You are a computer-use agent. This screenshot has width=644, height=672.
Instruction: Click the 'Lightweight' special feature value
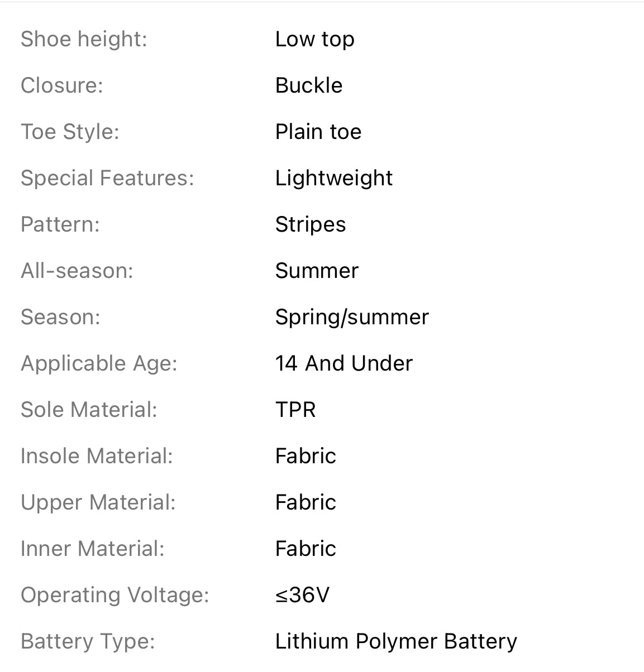pyautogui.click(x=334, y=179)
